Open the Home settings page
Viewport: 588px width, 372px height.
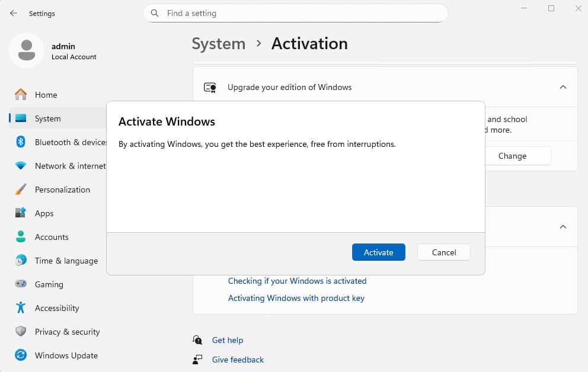point(46,95)
